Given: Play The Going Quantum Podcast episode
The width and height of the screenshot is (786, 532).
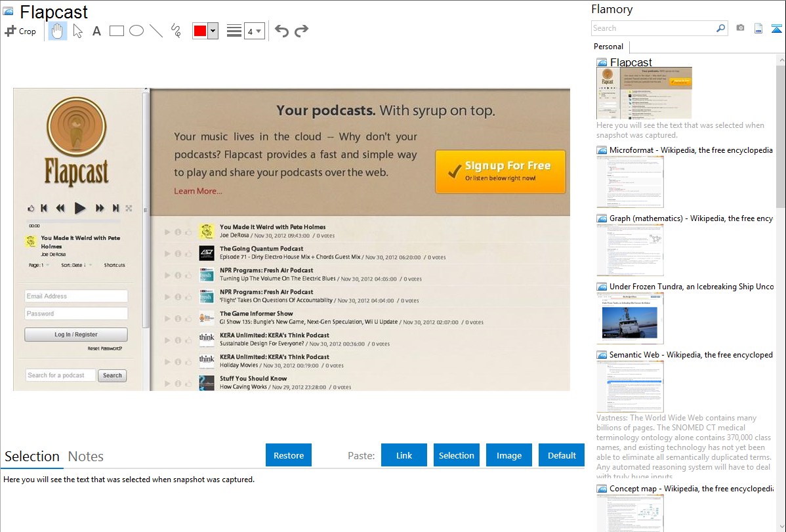Looking at the screenshot, I should click(167, 254).
